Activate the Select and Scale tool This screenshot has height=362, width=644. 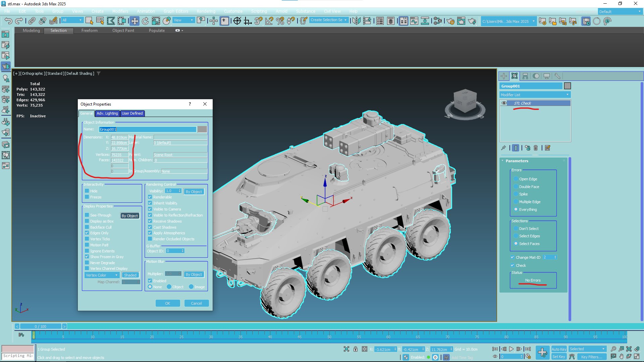click(x=156, y=21)
